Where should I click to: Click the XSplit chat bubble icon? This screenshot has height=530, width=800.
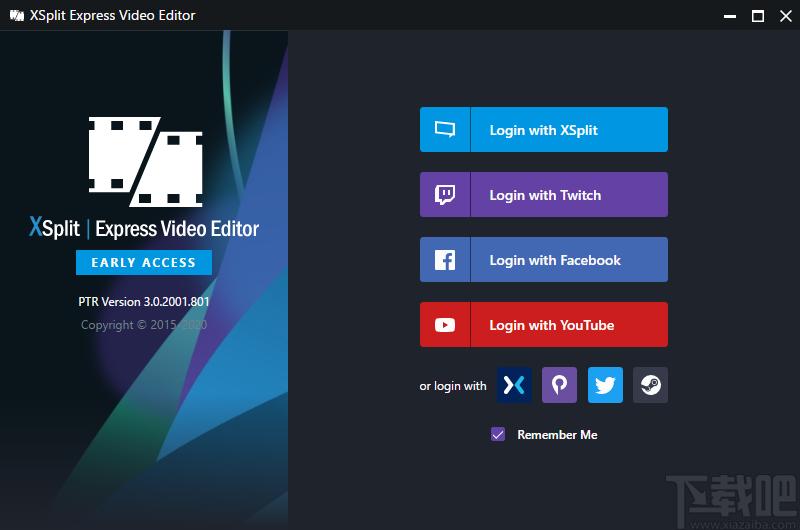pyautogui.click(x=445, y=130)
